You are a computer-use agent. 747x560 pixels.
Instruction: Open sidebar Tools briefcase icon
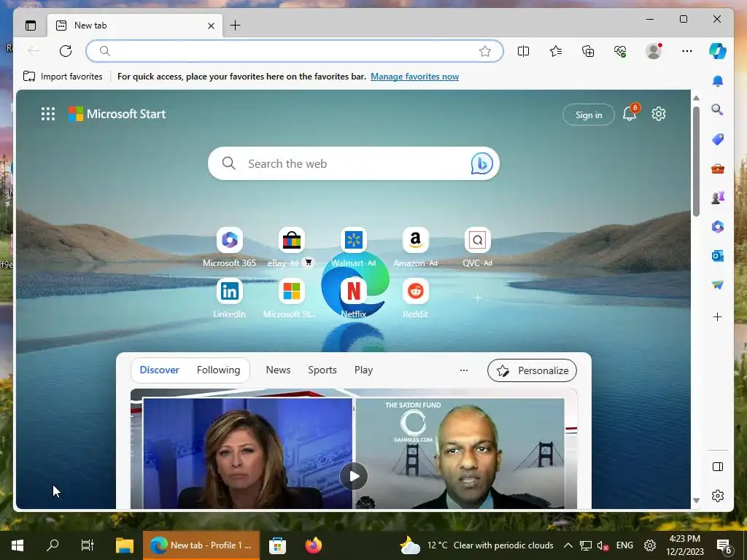718,168
